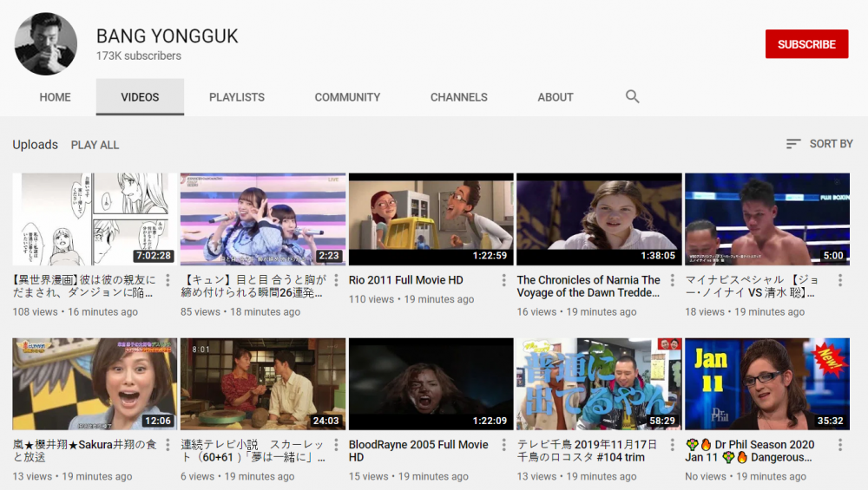Open options menu for Rio 2011 video
868x490 pixels.
tap(503, 280)
